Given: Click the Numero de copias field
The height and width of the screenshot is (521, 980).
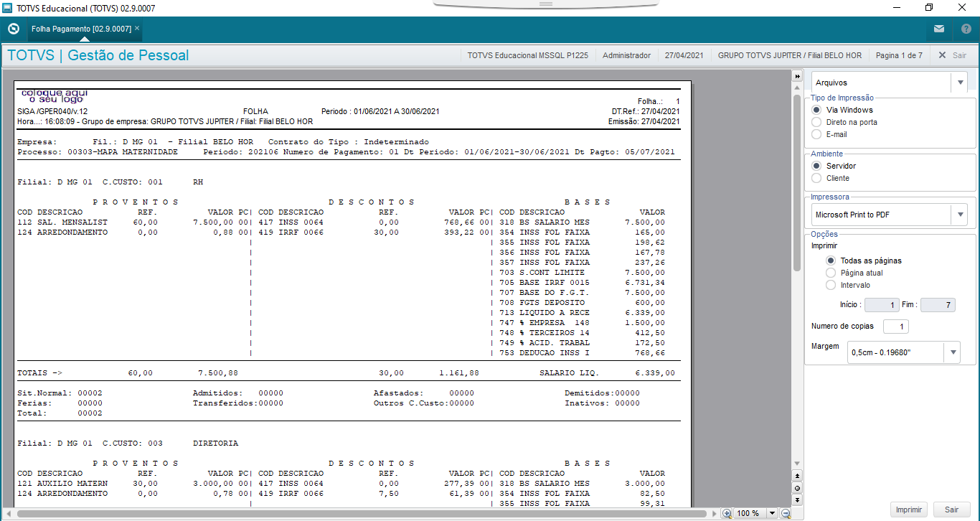Looking at the screenshot, I should point(895,327).
